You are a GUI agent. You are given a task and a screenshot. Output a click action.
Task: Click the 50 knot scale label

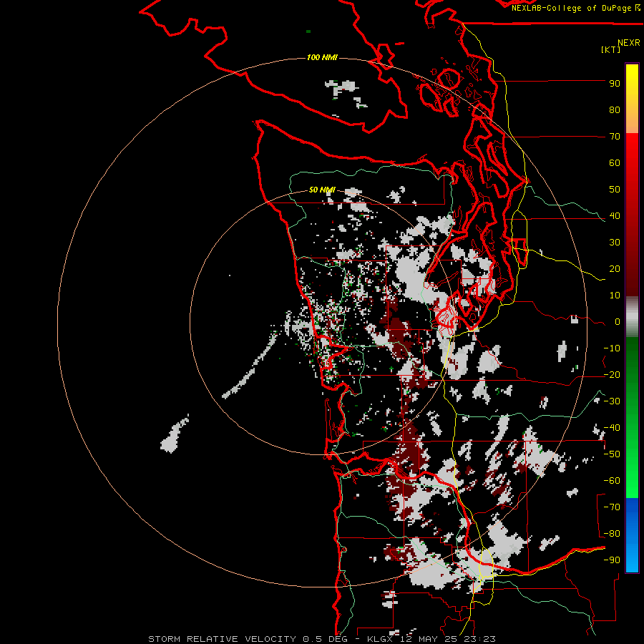615,190
